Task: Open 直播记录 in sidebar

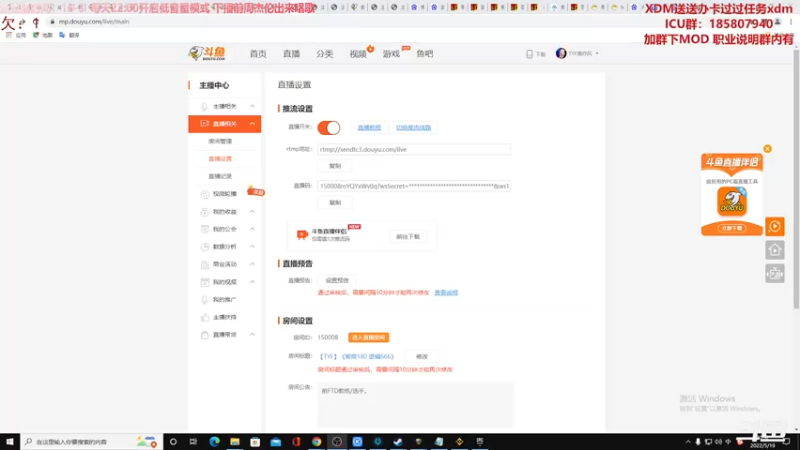Action: pyautogui.click(x=220, y=176)
